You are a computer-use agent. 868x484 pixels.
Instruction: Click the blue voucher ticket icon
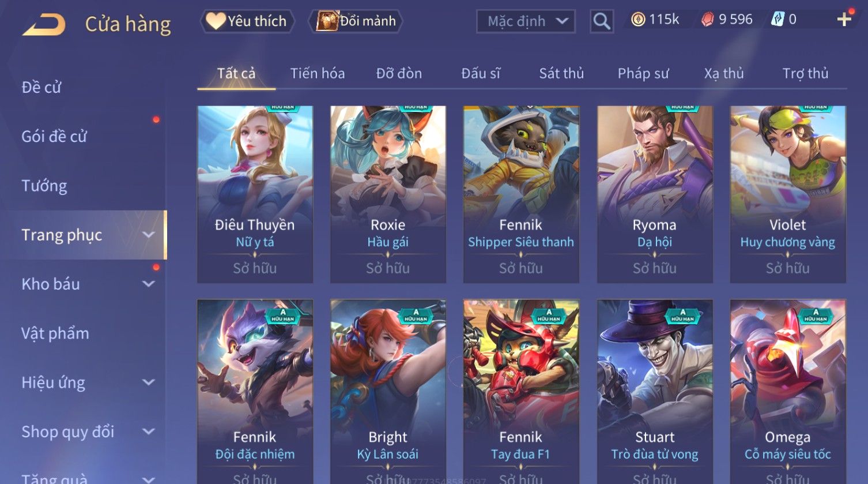pos(778,20)
